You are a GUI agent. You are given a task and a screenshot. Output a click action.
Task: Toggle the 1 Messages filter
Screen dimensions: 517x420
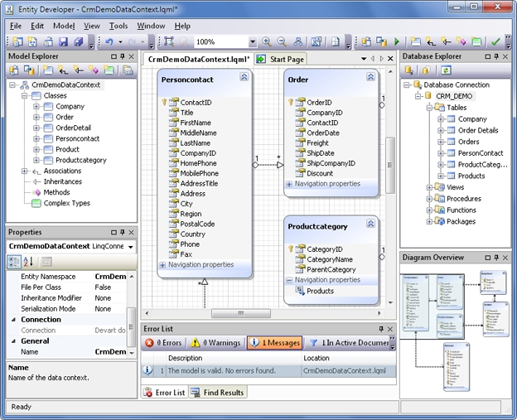tap(274, 343)
